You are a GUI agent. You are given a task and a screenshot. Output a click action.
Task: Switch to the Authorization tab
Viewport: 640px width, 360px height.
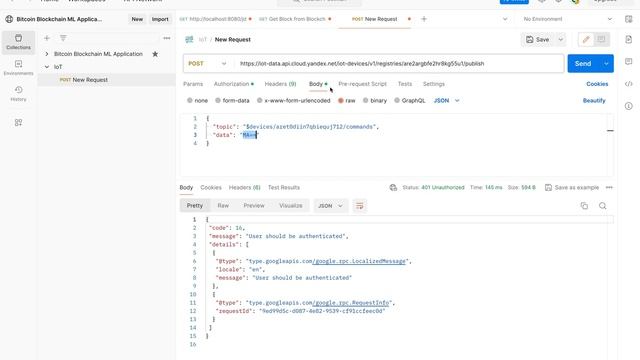click(x=233, y=84)
